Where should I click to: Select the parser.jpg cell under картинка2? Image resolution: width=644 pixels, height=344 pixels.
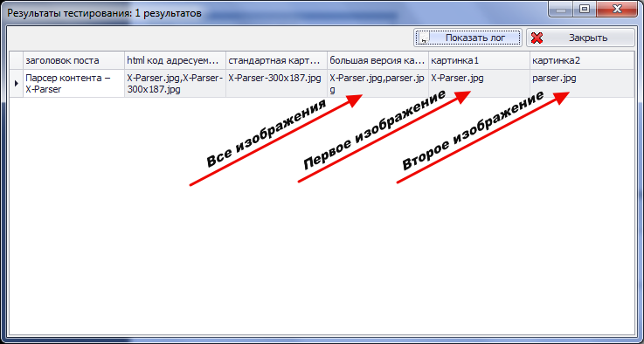click(582, 83)
